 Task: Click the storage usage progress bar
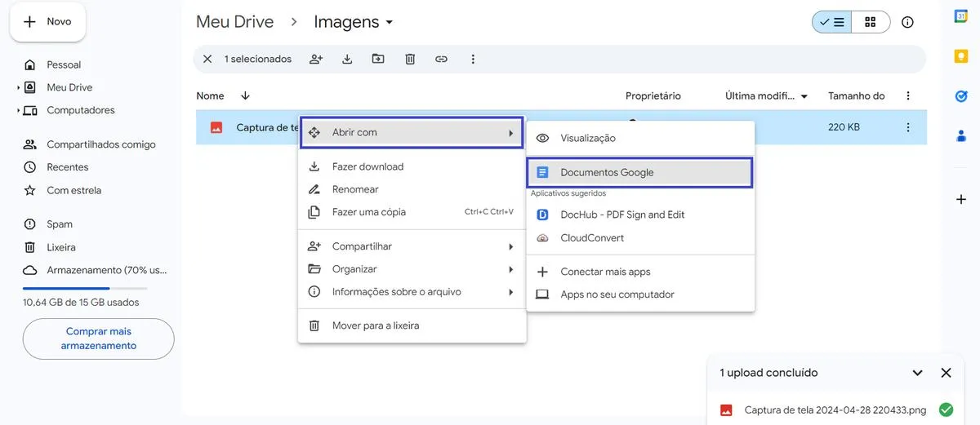coord(85,289)
